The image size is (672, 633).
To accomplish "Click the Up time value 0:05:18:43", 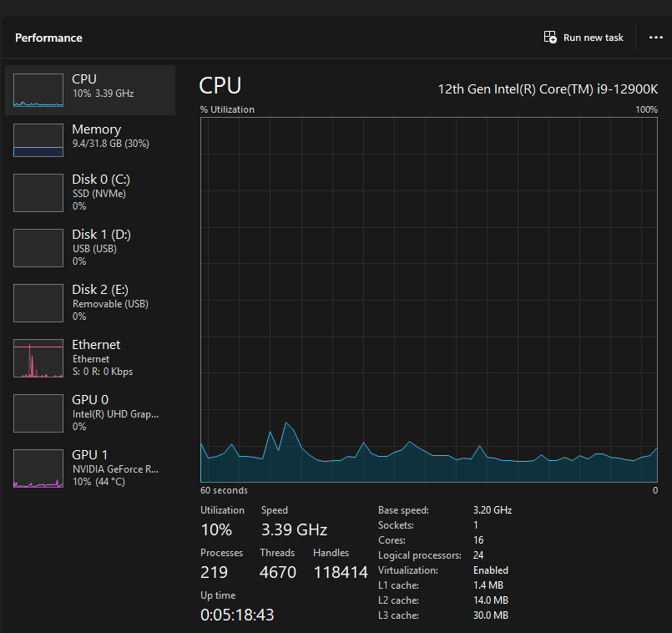I will click(237, 615).
